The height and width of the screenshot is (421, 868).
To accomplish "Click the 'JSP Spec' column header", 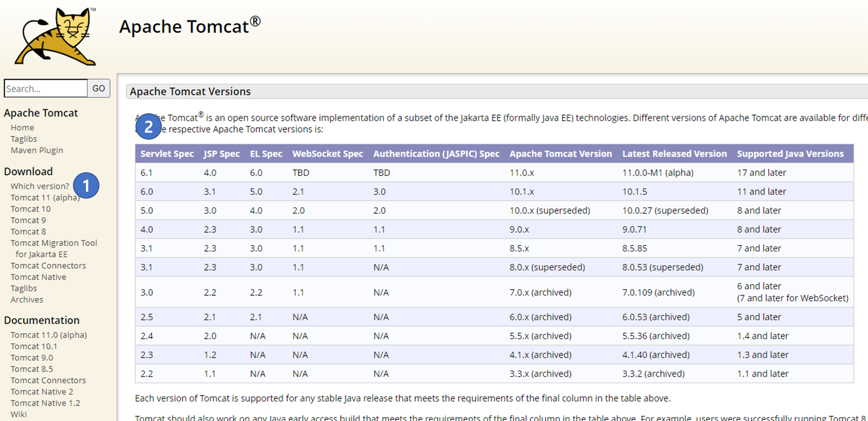I will pos(222,153).
